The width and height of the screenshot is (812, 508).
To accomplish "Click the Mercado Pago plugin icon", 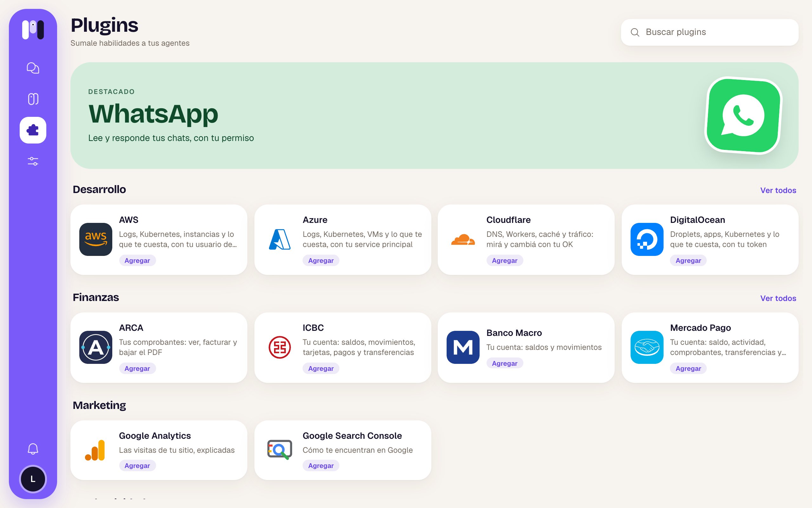I will 647,347.
